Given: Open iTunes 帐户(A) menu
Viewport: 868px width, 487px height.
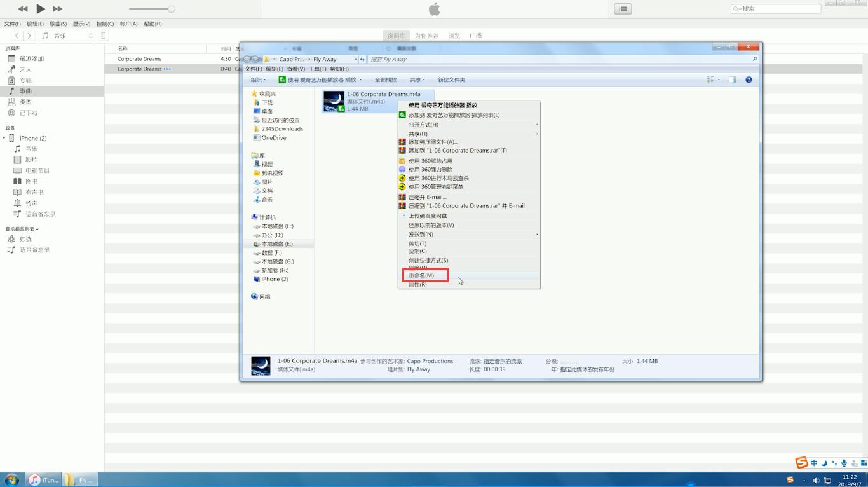Looking at the screenshot, I should point(129,24).
